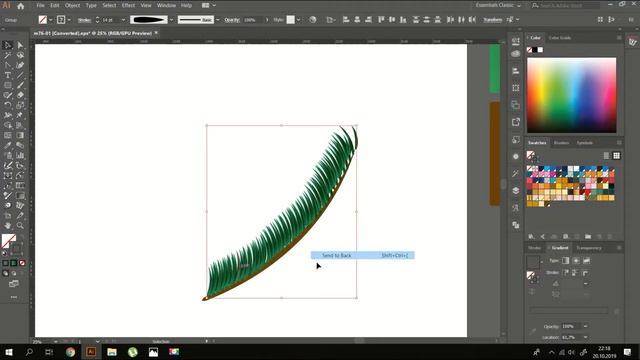Image resolution: width=640 pixels, height=360 pixels.
Task: Click the Opacity label in control bar
Action: coord(232,20)
